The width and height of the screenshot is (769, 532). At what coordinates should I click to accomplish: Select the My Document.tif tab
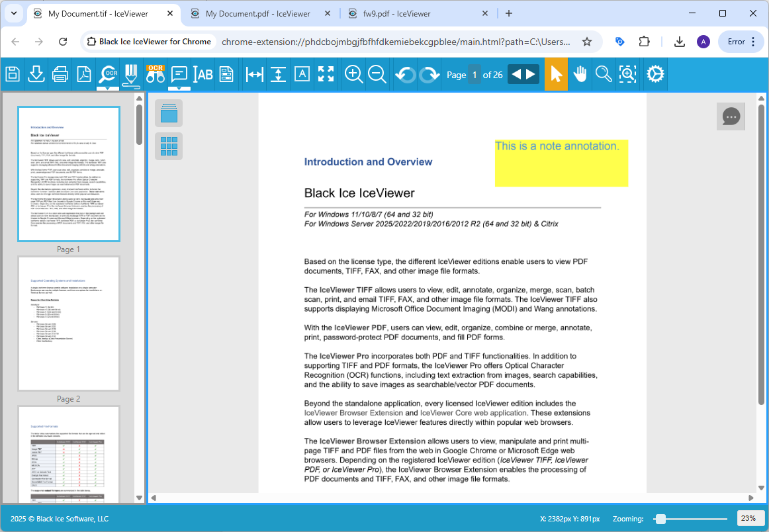pyautogui.click(x=98, y=14)
